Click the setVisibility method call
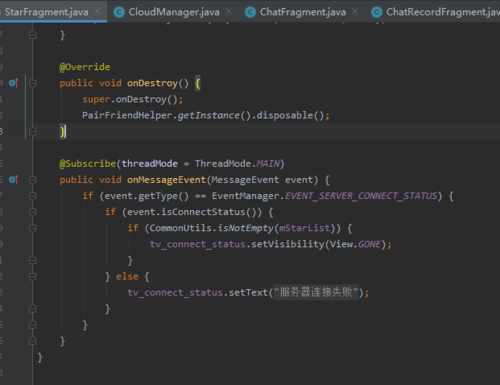Screen dimensions: 500x385 click(x=287, y=244)
